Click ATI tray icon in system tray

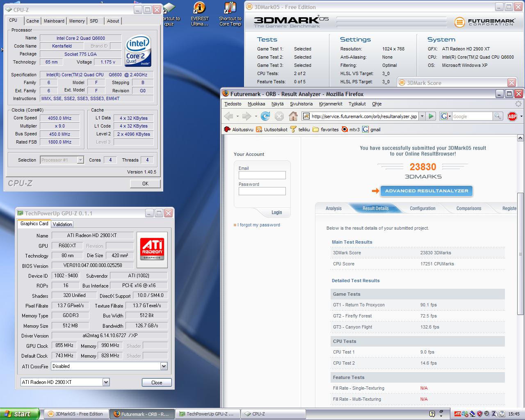click(457, 414)
